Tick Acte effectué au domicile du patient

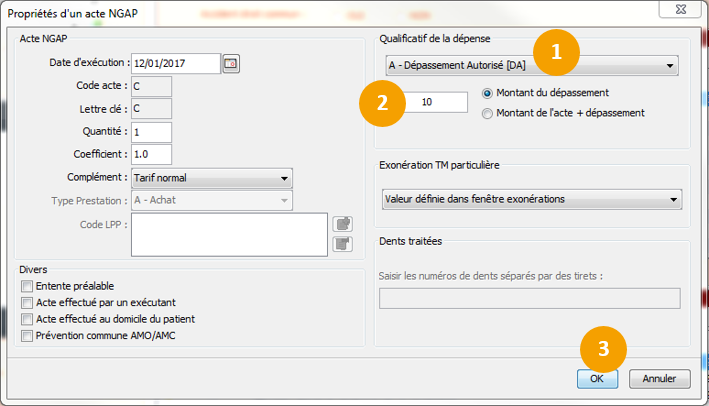tap(27, 319)
